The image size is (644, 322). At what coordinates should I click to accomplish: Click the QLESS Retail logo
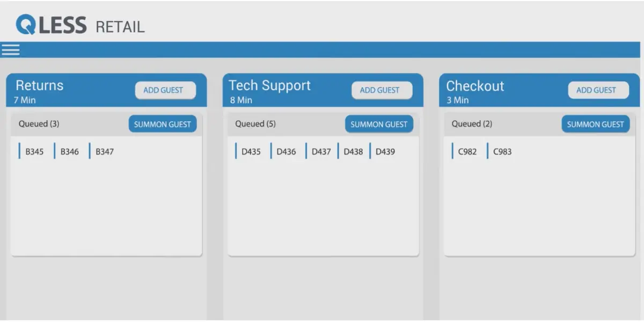point(80,25)
